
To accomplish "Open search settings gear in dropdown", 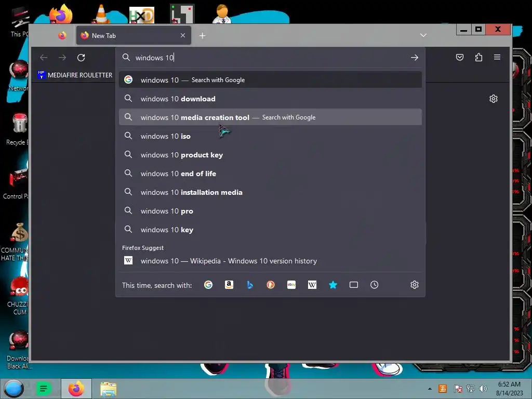I will [414, 285].
